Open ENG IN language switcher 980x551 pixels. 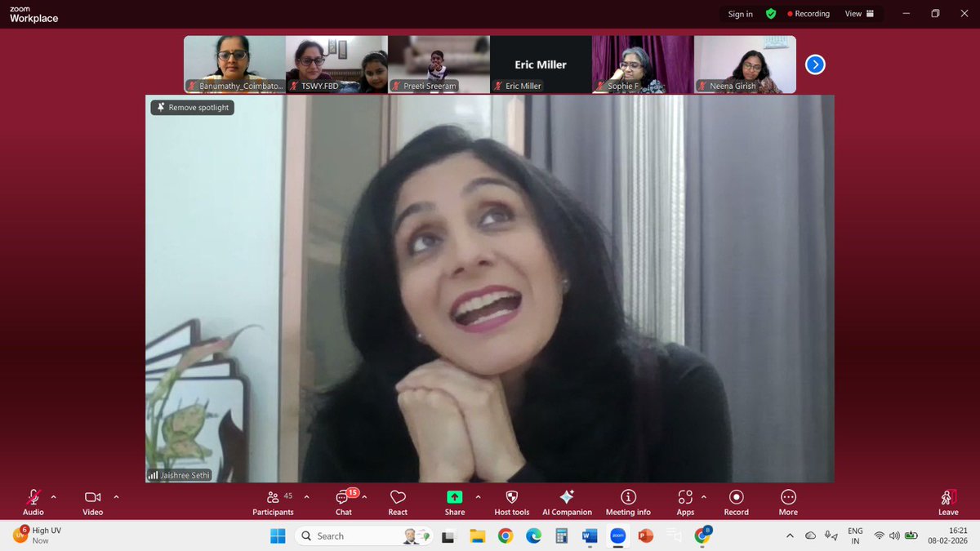pyautogui.click(x=855, y=535)
